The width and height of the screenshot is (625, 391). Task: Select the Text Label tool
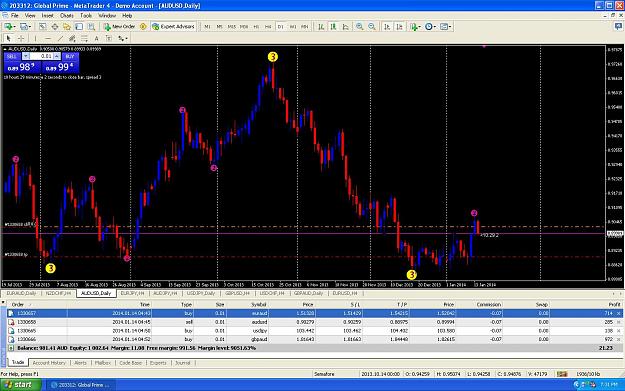[108, 39]
